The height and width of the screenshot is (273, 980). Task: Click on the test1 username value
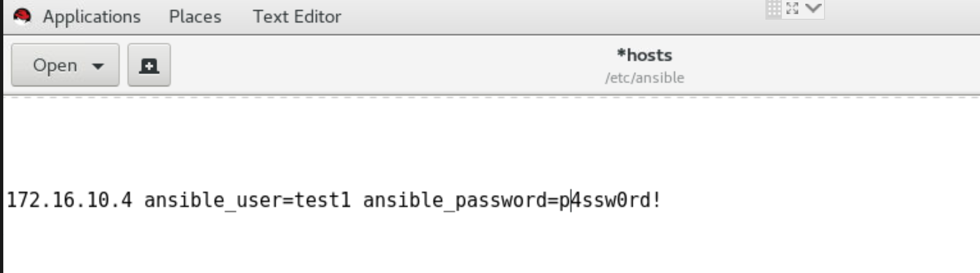pyautogui.click(x=322, y=200)
